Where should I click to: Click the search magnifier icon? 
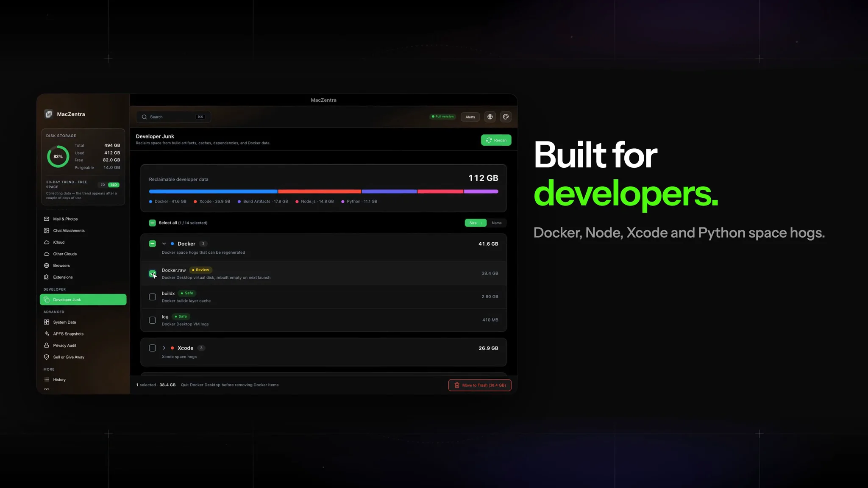[x=145, y=117]
